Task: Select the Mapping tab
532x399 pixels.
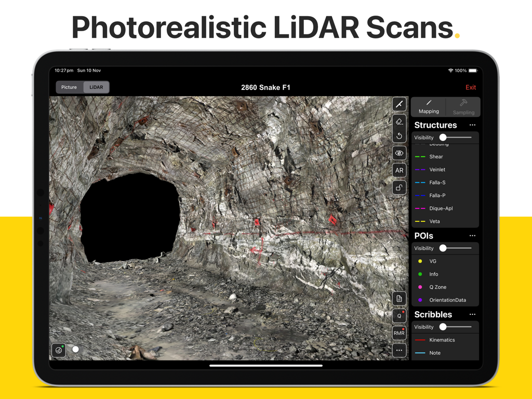Action: (x=429, y=108)
